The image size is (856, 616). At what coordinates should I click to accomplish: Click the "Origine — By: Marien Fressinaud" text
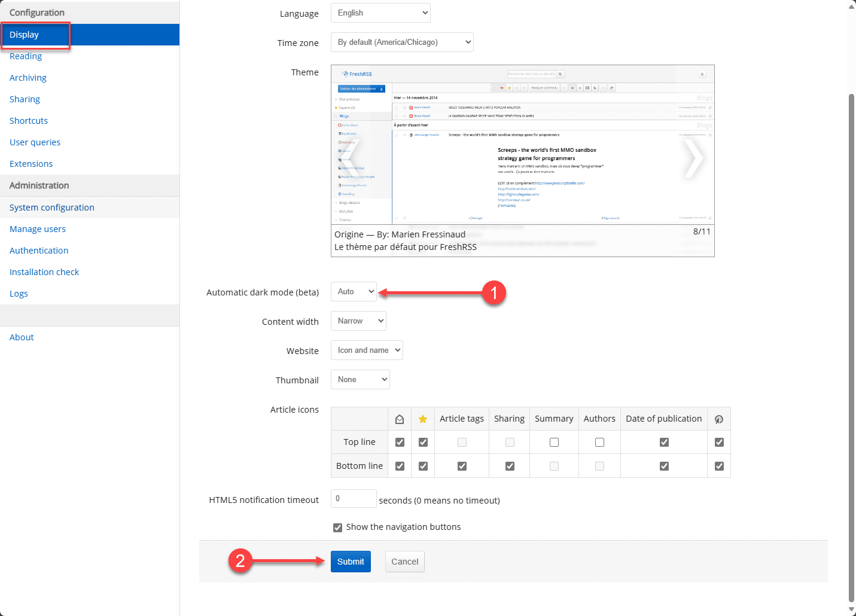[400, 234]
